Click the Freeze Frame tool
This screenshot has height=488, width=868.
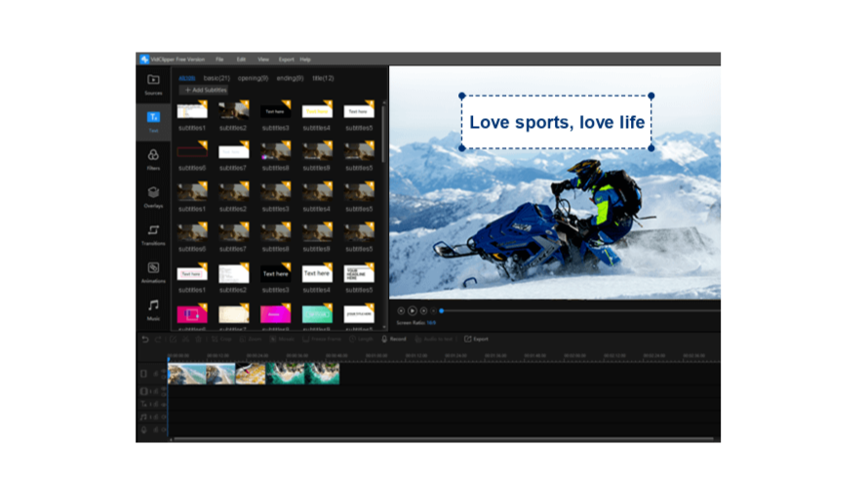(322, 339)
